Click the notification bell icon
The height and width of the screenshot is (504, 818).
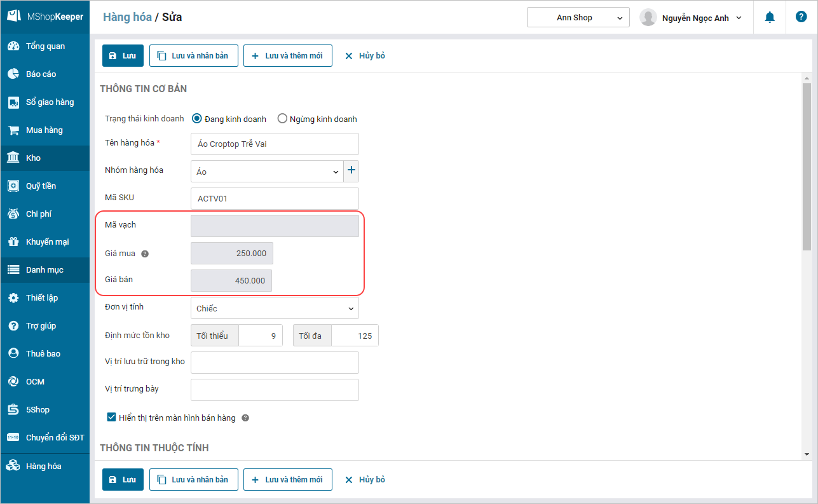pos(770,17)
